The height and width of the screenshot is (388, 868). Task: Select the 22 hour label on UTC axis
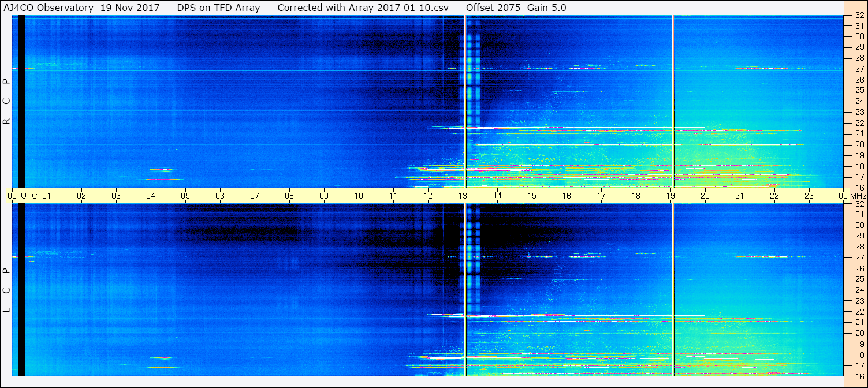(774, 196)
